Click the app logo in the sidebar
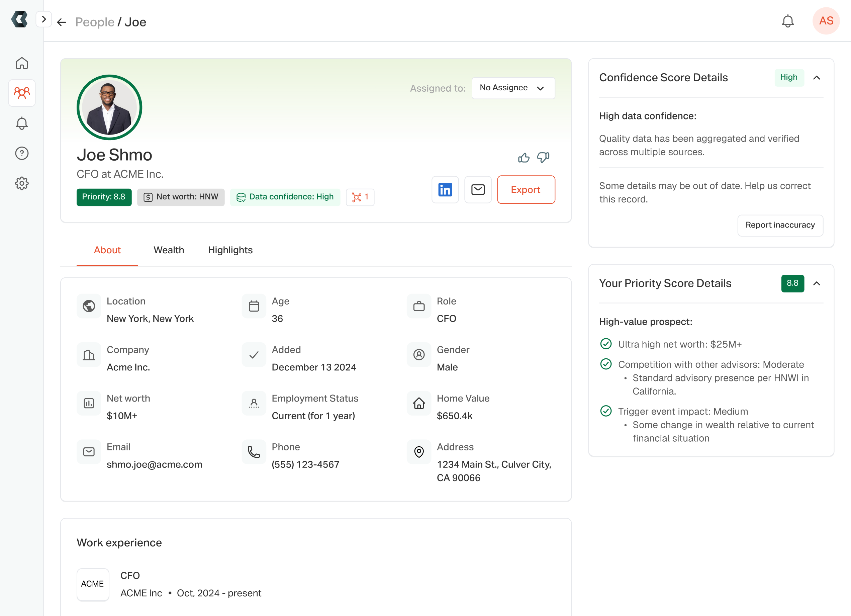Screen dimensions: 851x616 point(19,19)
